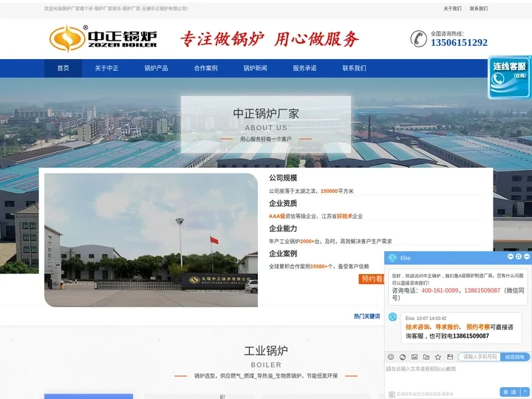Image resolution: width=532 pixels, height=399 pixels.
Task: Expand the send options arrow beside 发送
Action: (x=525, y=392)
